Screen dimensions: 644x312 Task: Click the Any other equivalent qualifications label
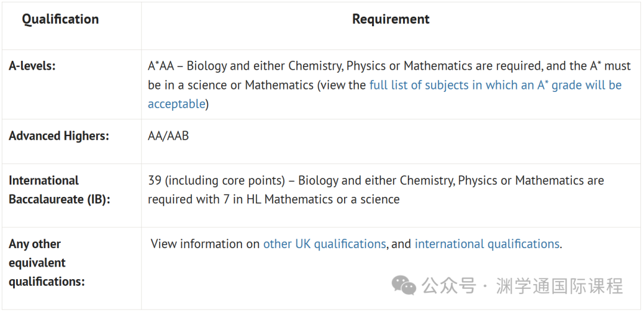click(x=47, y=262)
